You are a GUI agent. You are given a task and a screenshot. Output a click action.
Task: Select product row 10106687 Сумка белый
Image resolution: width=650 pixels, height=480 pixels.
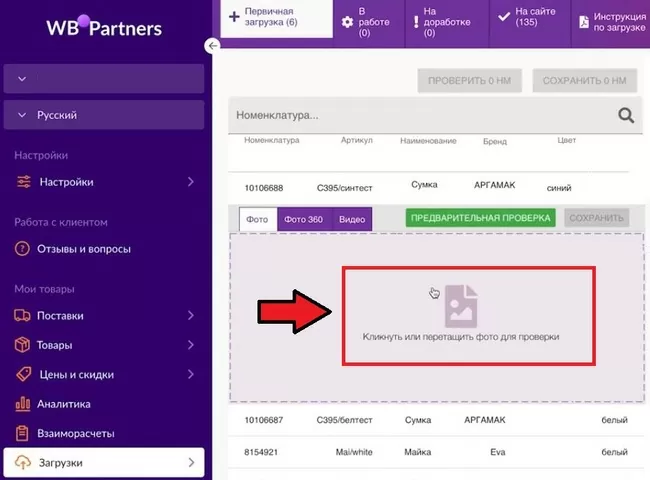click(432, 422)
